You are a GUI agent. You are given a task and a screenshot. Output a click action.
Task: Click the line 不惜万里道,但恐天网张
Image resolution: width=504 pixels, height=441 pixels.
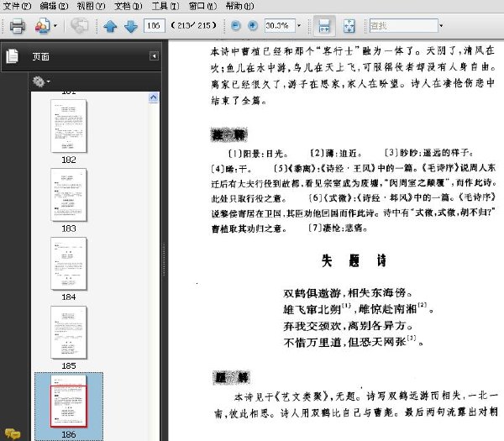tap(354, 342)
